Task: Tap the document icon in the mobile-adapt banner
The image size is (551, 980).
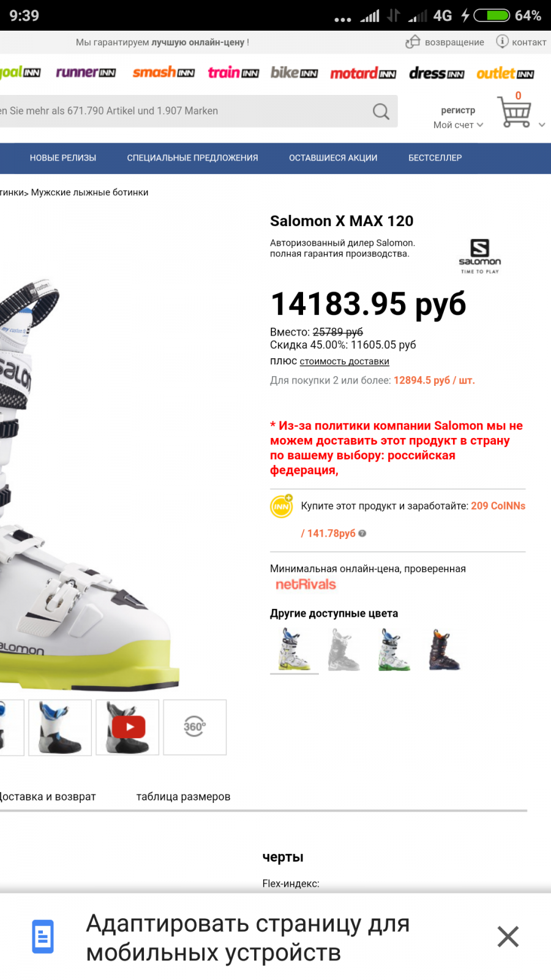Action: point(43,937)
